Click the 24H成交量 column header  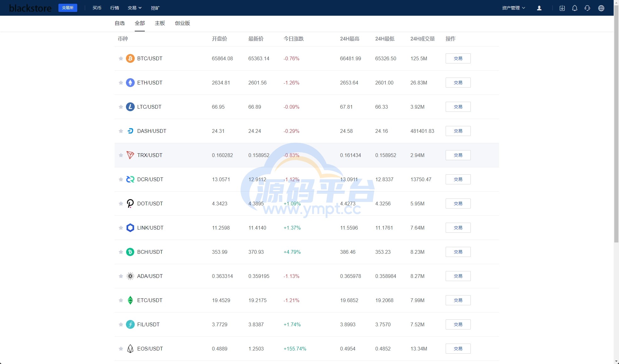click(422, 39)
